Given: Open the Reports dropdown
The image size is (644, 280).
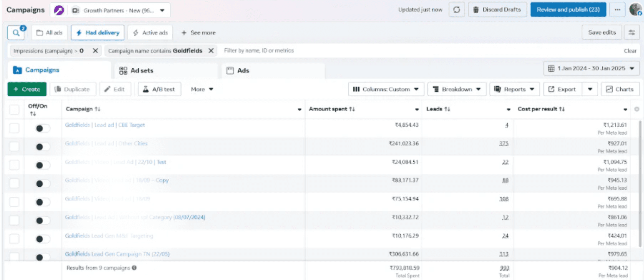Looking at the screenshot, I should tap(515, 89).
